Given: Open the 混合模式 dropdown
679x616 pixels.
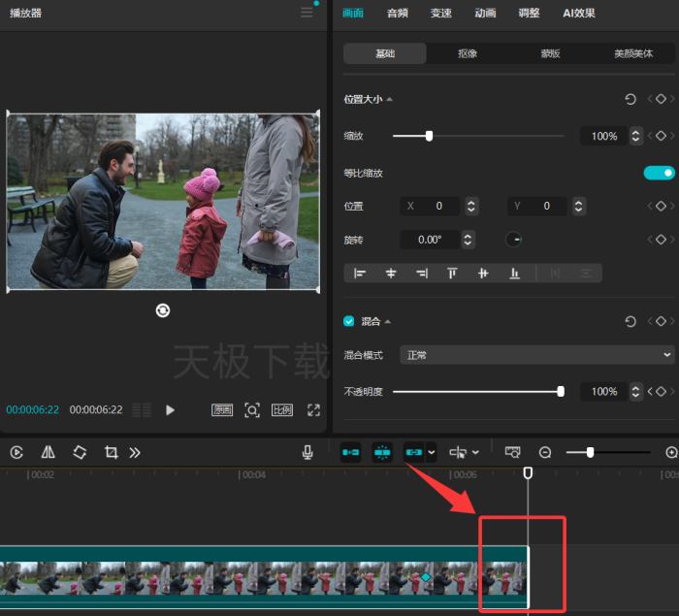Looking at the screenshot, I should coord(537,355).
